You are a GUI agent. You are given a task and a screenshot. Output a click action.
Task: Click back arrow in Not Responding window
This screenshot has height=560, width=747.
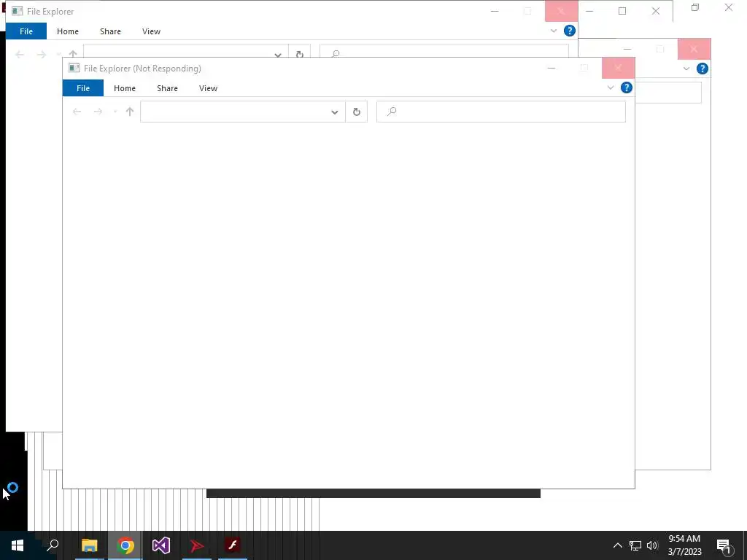point(77,112)
